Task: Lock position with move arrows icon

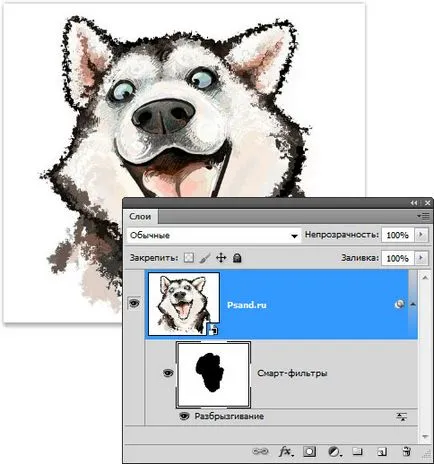Action: point(221,258)
